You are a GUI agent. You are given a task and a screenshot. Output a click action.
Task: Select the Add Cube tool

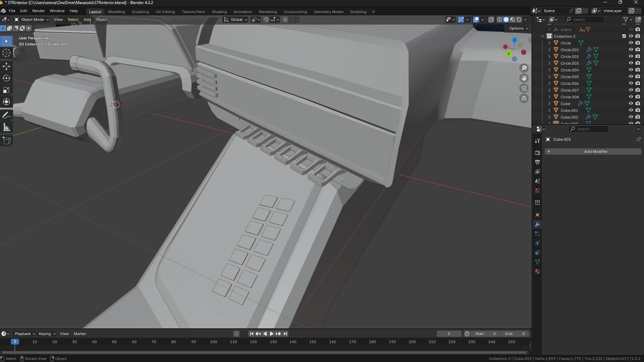coord(6,141)
